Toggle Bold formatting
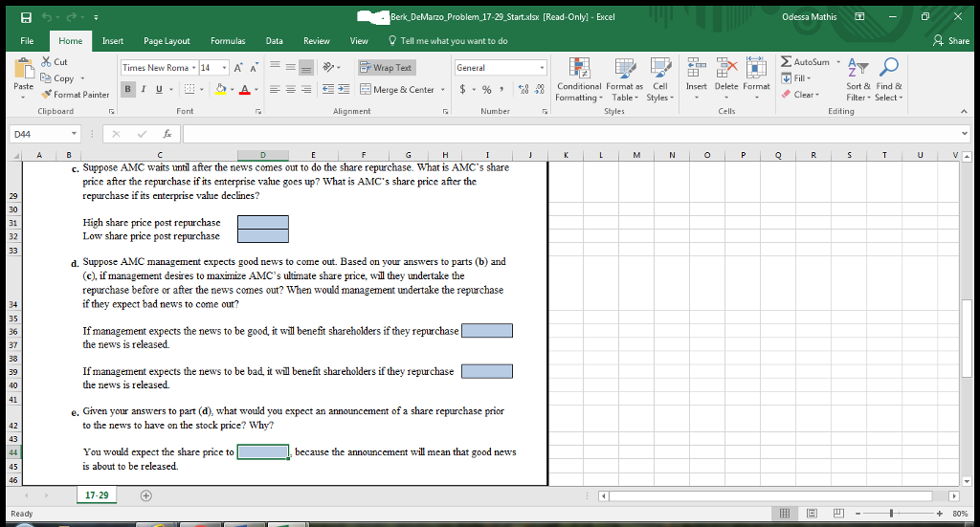The height and width of the screenshot is (527, 980). pyautogui.click(x=127, y=90)
